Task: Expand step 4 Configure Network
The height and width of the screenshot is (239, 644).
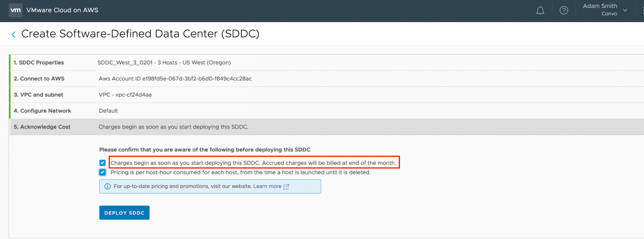Action: coord(327,111)
